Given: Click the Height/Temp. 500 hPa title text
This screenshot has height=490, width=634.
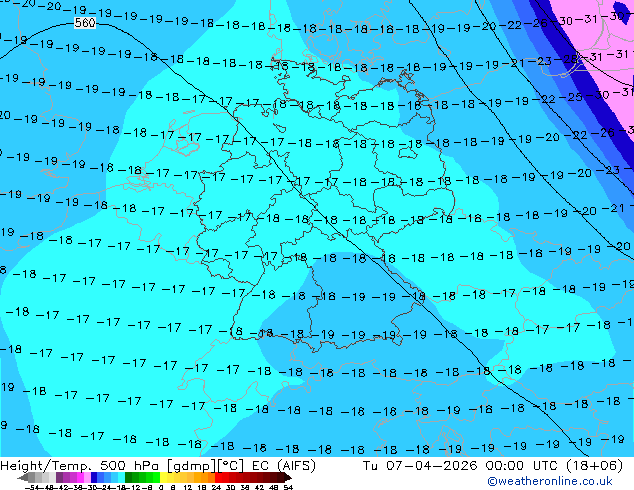Looking at the screenshot, I should pos(82,466).
